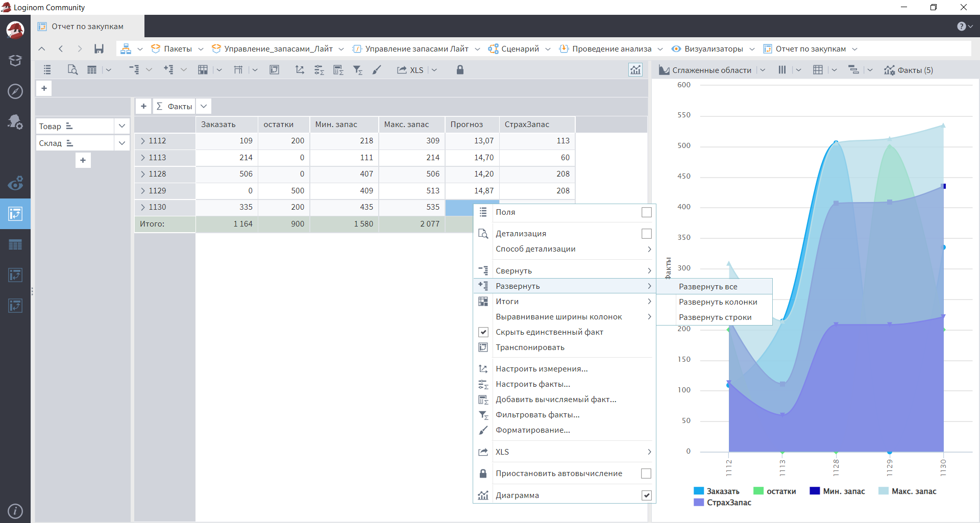Click the lock icon in cube toolbar
This screenshot has width=980, height=523.
tap(460, 70)
